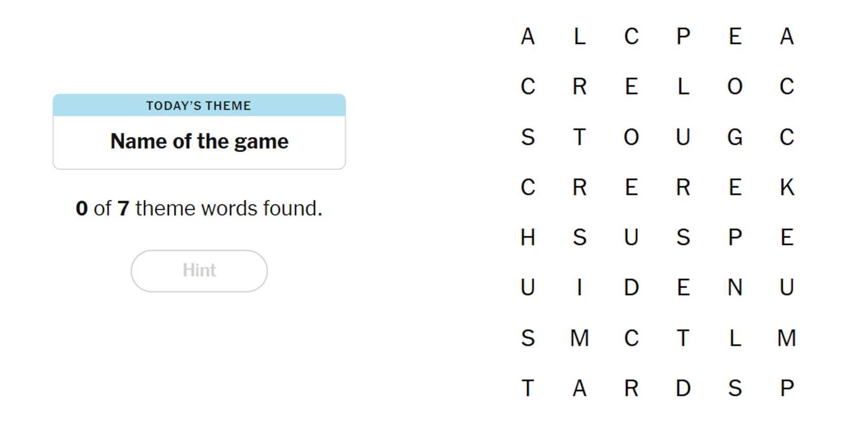Screen dimensions: 868x434
Task: Select the R in the bottom row
Action: point(631,388)
